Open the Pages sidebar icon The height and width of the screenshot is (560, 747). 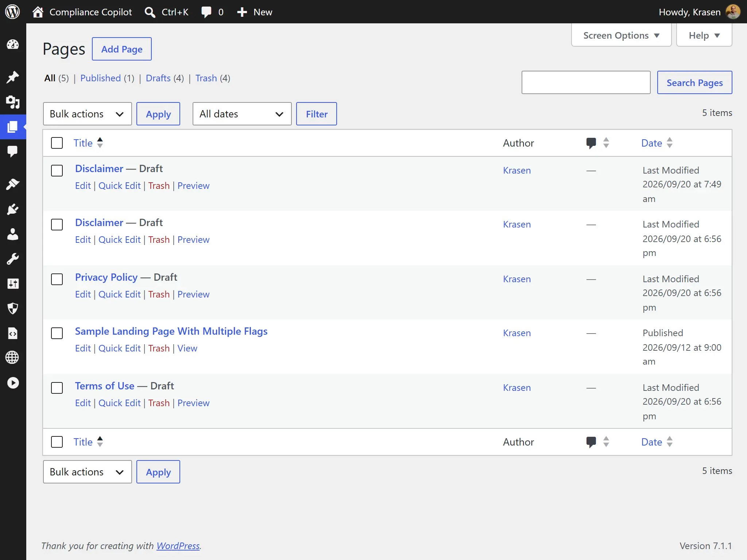(13, 127)
